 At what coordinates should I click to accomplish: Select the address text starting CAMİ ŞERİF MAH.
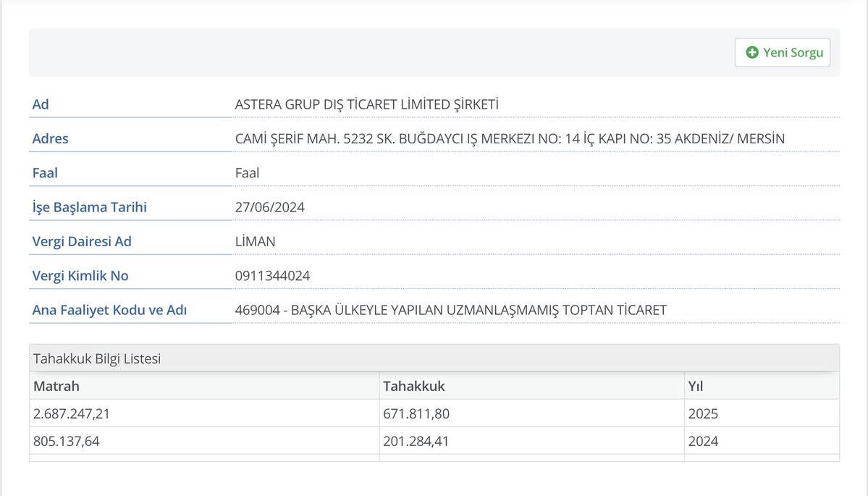(x=510, y=139)
